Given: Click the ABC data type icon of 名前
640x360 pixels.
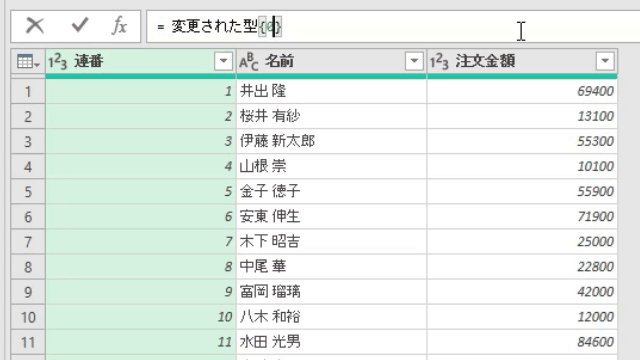Looking at the screenshot, I should tap(249, 62).
